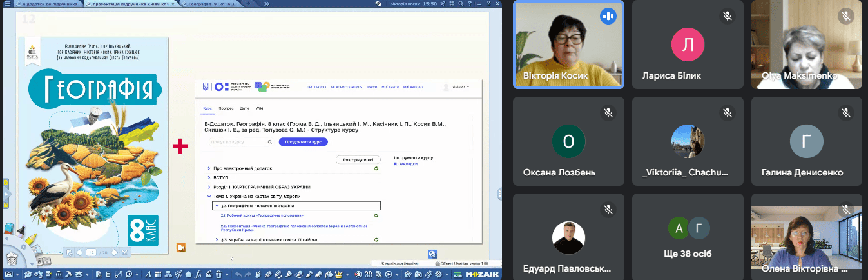
Task: Open the help question mark icon
Action: [x=470, y=4]
